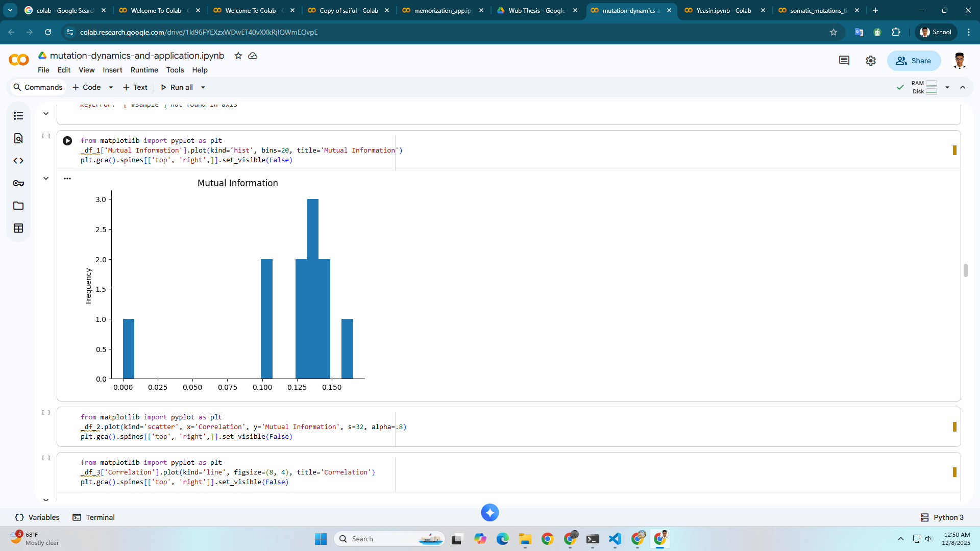Toggle the system volume icon in the tray
This screenshot has height=551, width=980.
point(928,539)
